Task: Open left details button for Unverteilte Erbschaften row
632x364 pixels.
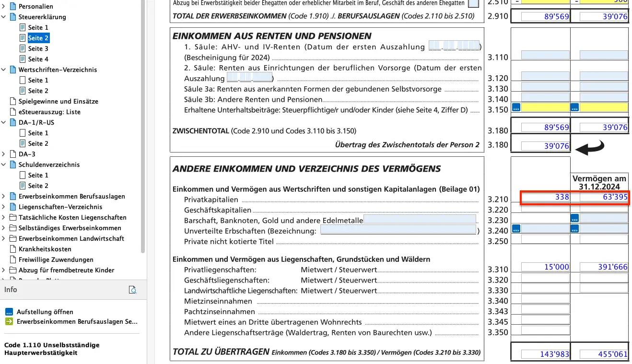Action: pyautogui.click(x=516, y=229)
